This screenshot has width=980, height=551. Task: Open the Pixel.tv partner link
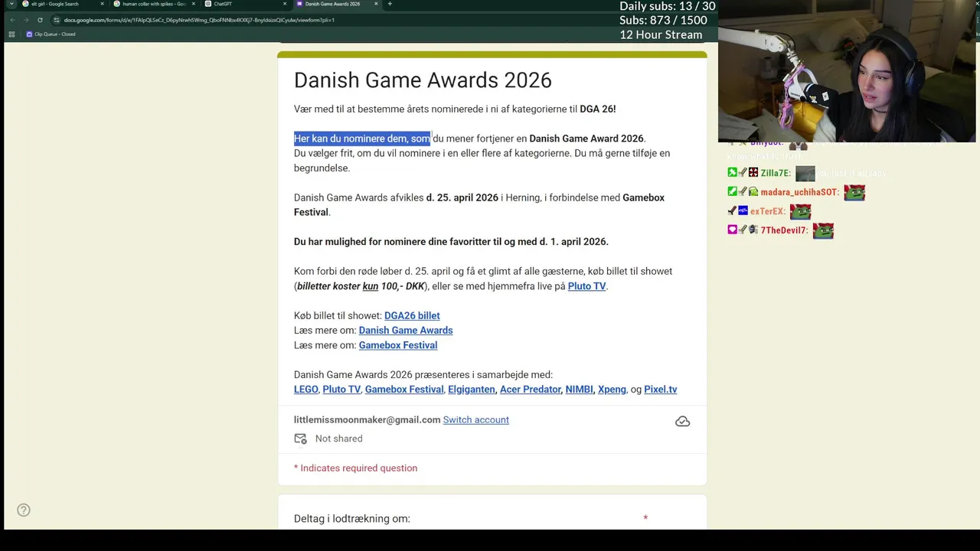click(661, 390)
